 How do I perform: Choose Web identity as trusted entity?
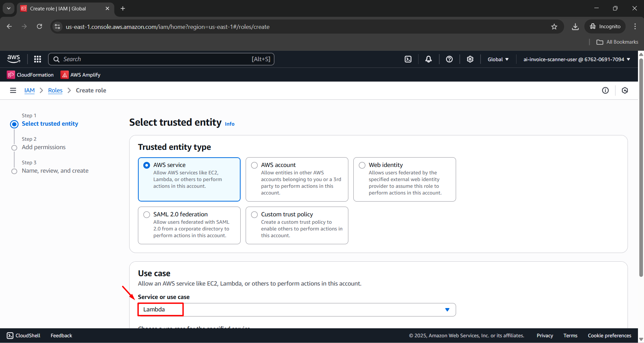coord(362,165)
